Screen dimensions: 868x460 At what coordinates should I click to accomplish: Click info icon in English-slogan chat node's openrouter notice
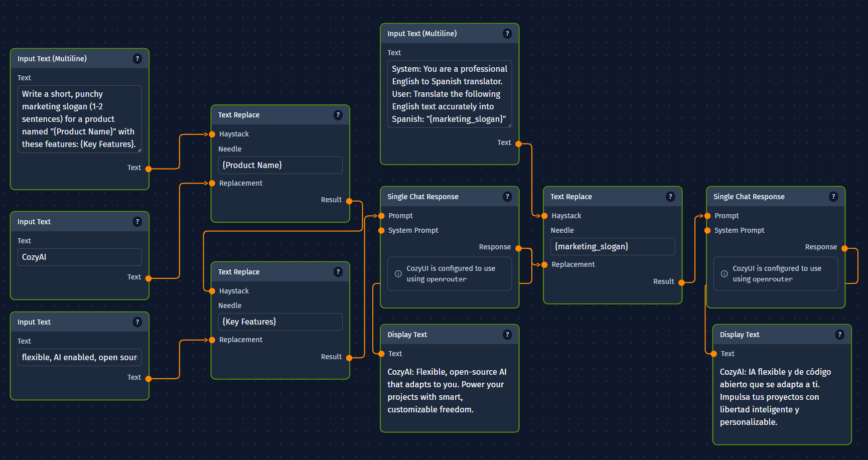coord(398,274)
